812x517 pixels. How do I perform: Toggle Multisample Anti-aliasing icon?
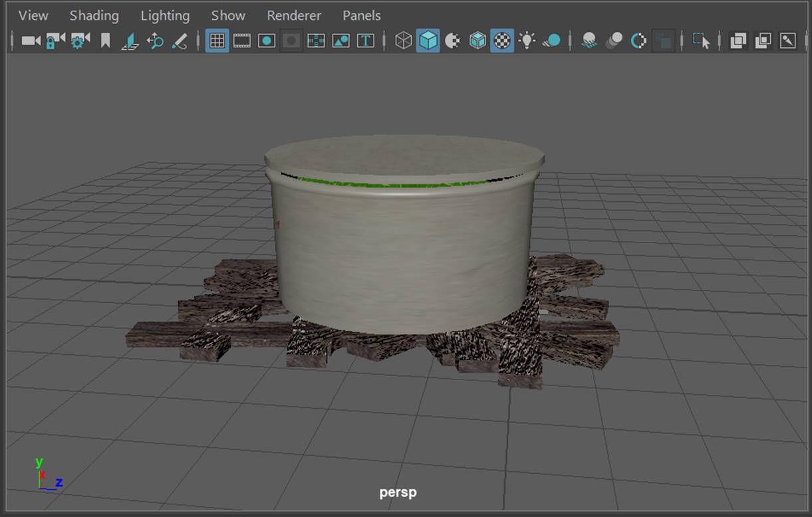click(x=638, y=41)
